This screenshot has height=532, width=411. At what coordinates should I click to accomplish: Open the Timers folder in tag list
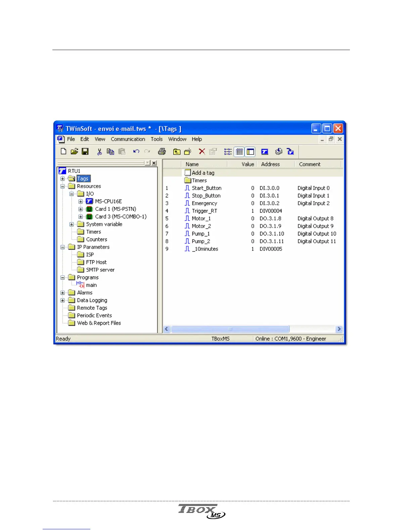click(199, 180)
